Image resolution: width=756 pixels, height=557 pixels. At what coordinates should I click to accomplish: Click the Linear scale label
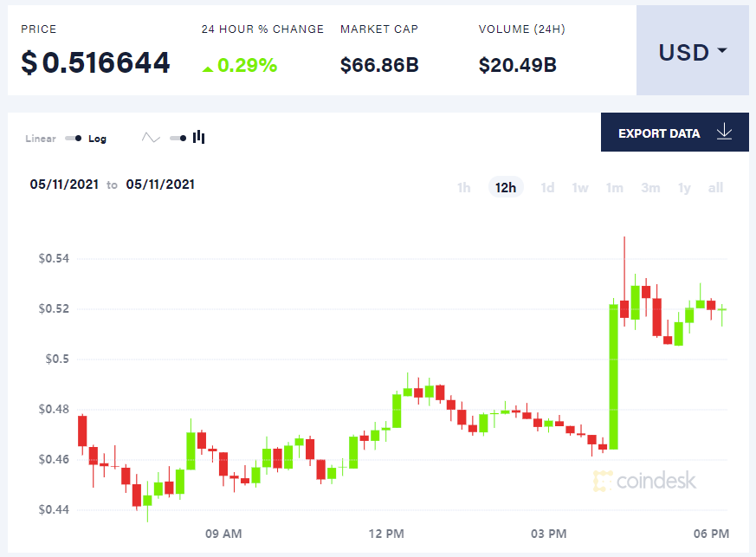(41, 139)
